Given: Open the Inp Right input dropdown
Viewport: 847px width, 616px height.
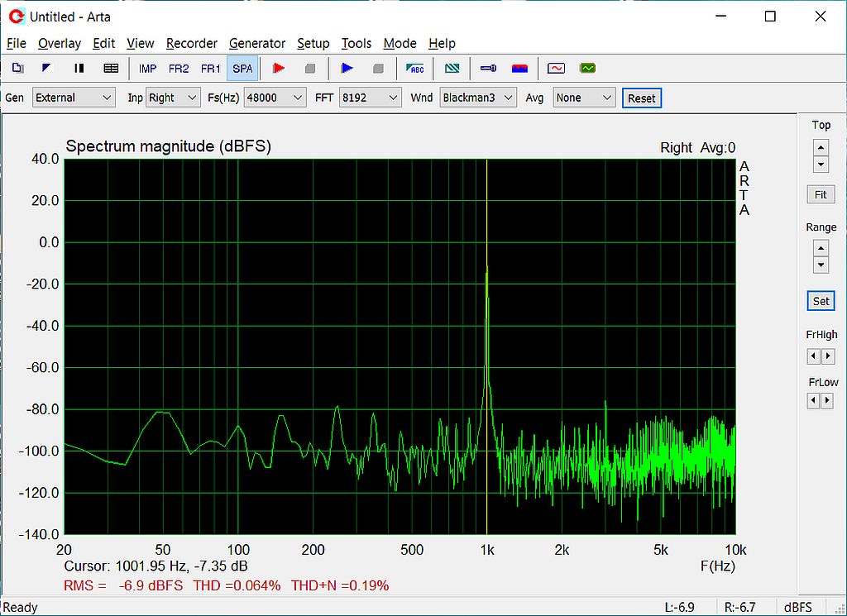Looking at the screenshot, I should coord(173,98).
